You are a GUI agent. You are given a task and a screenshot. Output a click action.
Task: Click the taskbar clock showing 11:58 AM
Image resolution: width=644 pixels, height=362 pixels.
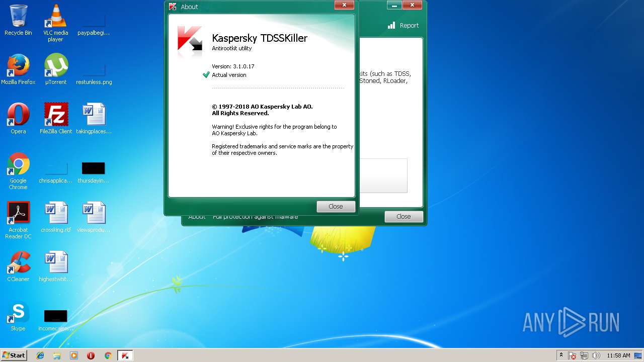coord(618,355)
